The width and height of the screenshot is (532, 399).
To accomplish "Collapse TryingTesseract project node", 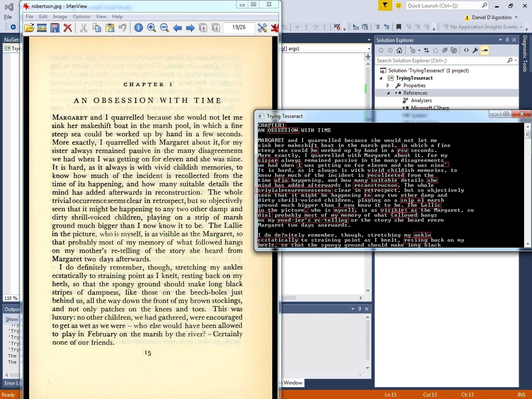I will (x=381, y=78).
